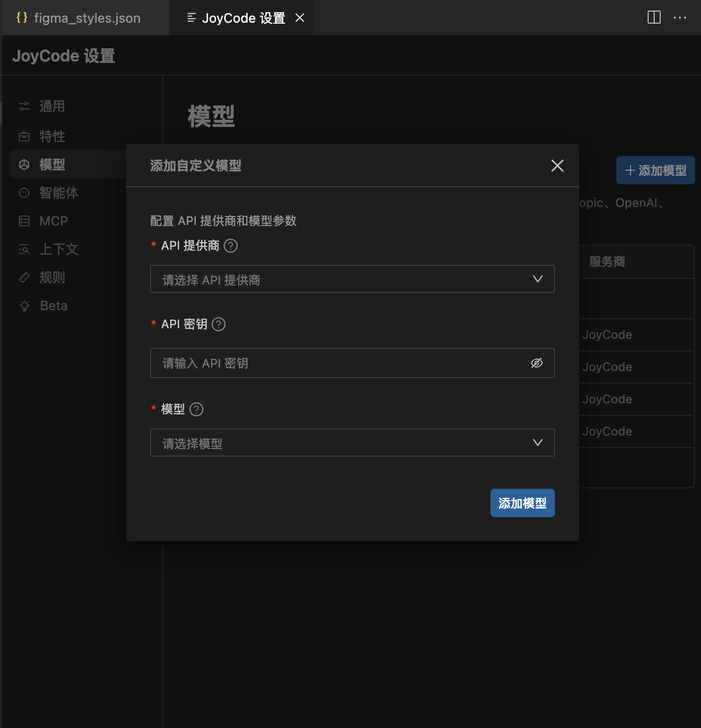
Task: Click the 特性 briefcase icon
Action: 24,136
